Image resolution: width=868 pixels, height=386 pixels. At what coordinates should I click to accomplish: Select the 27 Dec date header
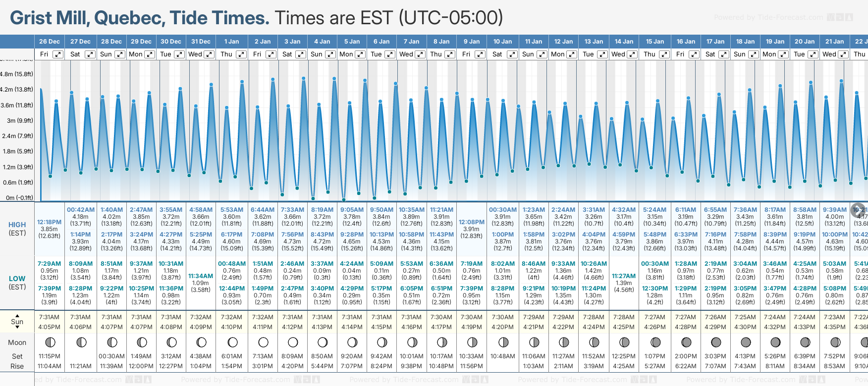coord(80,42)
